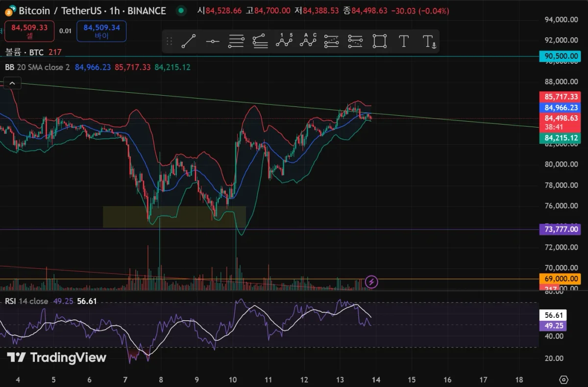588x387 pixels.
Task: Choose the Fib retracement tool
Action: point(236,41)
